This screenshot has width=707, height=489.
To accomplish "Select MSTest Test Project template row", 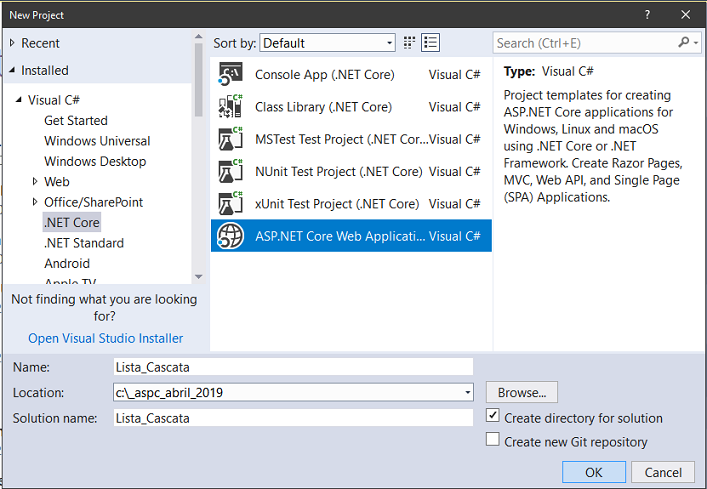I will 351,139.
